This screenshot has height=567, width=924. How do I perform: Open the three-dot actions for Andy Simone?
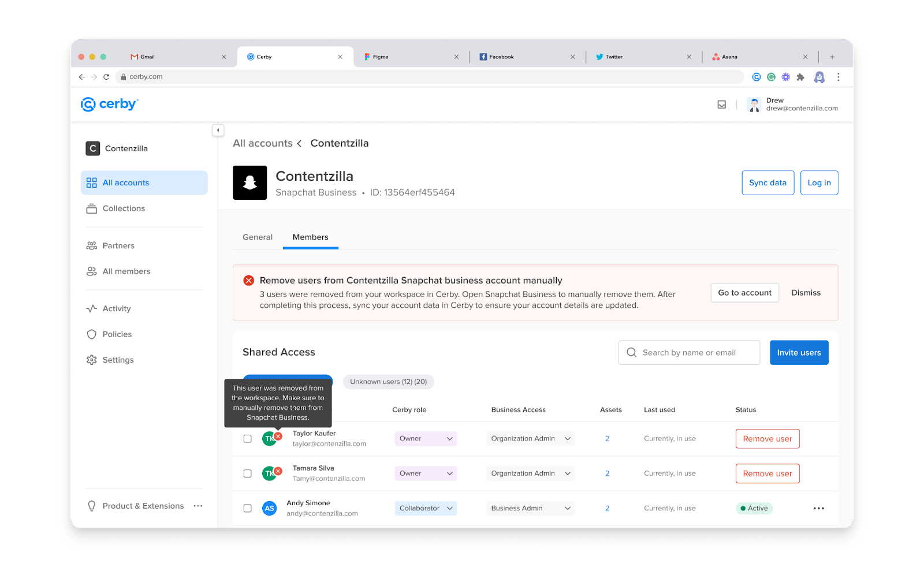tap(819, 508)
